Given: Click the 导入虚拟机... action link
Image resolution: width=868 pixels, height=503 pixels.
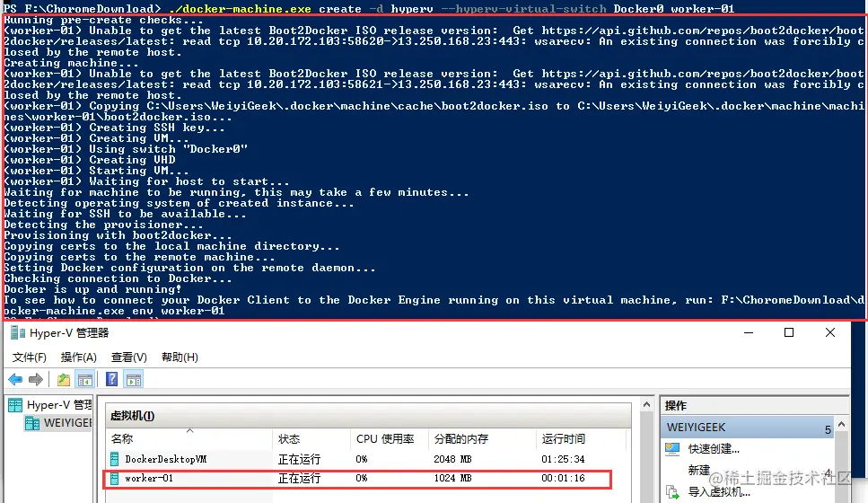Looking at the screenshot, I should pos(719,491).
